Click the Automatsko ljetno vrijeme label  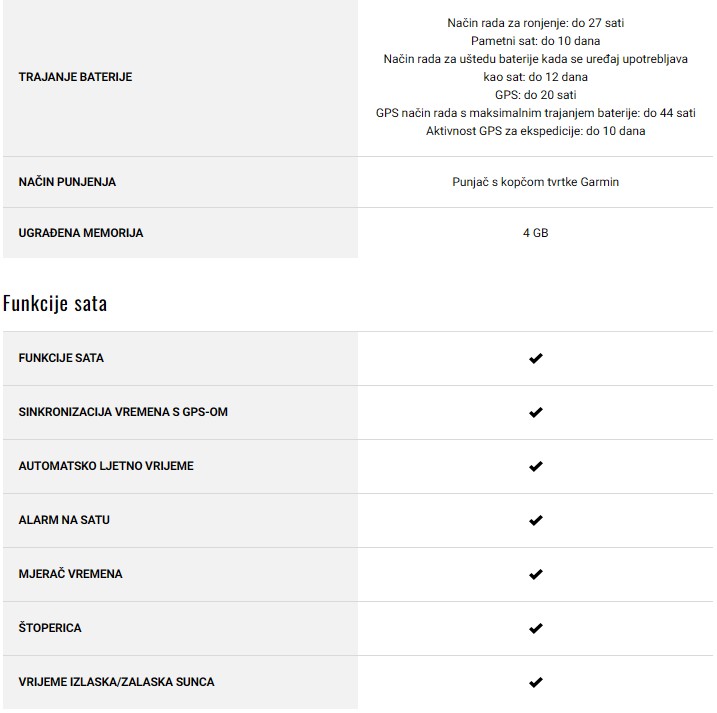point(106,466)
